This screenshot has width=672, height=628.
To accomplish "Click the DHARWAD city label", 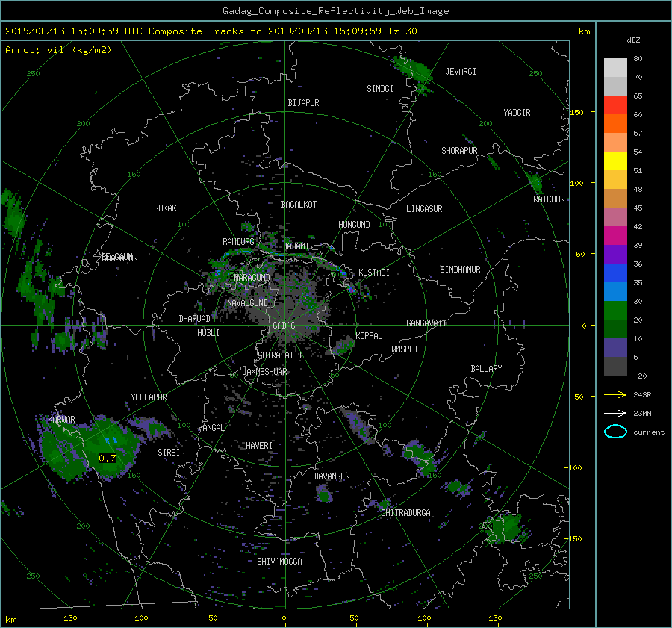I will [194, 319].
